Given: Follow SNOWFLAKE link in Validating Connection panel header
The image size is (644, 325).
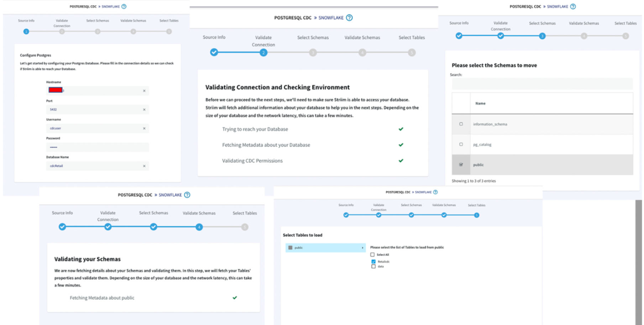Looking at the screenshot, I should click(331, 18).
